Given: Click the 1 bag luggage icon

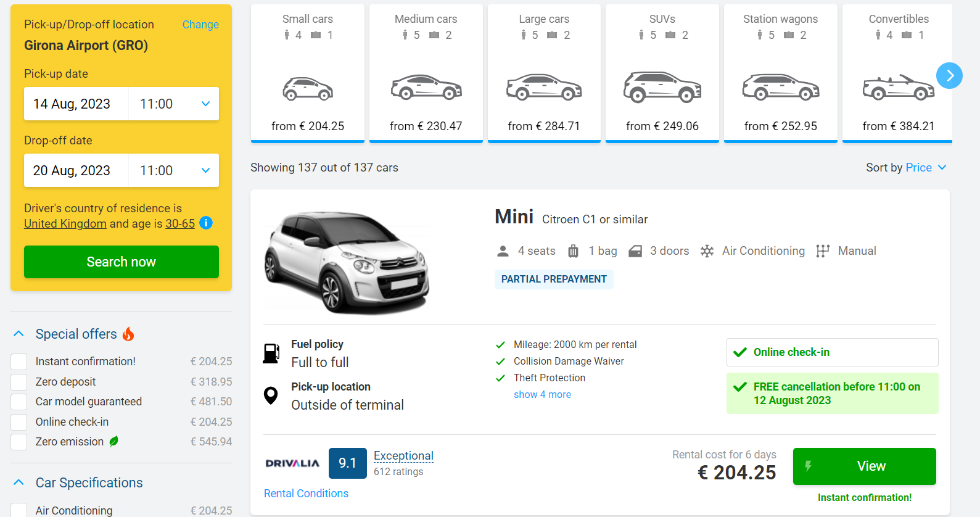Looking at the screenshot, I should [x=573, y=250].
